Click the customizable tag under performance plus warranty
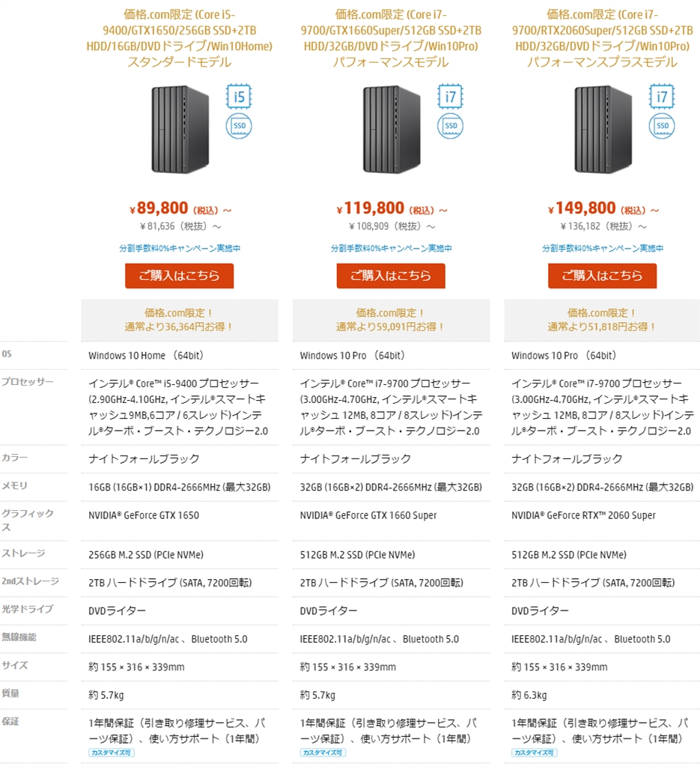 535,753
